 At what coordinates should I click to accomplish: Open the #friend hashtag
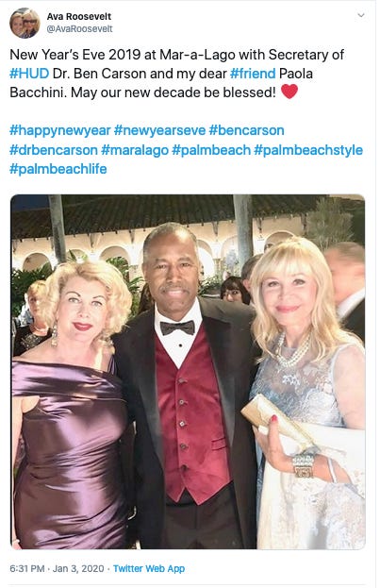253,74
